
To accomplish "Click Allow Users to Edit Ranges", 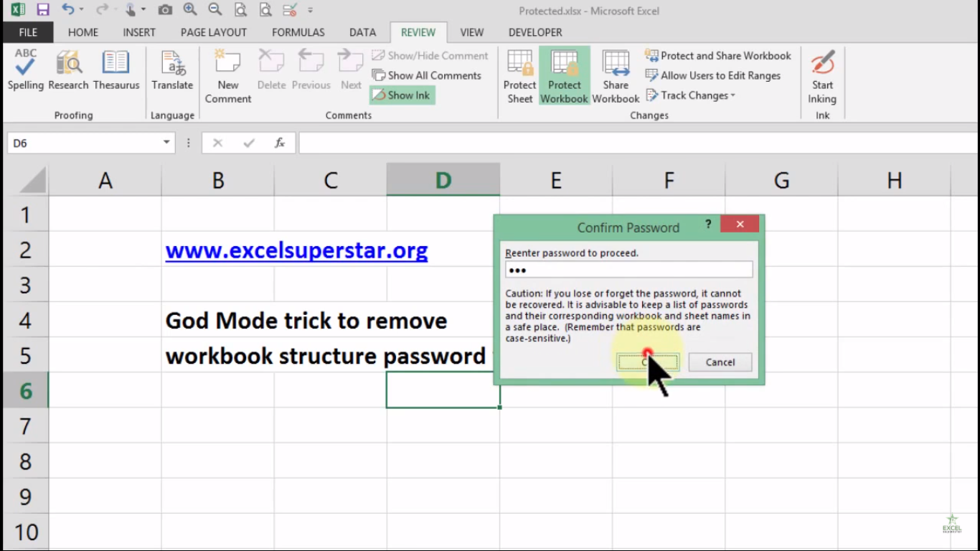I will point(713,75).
